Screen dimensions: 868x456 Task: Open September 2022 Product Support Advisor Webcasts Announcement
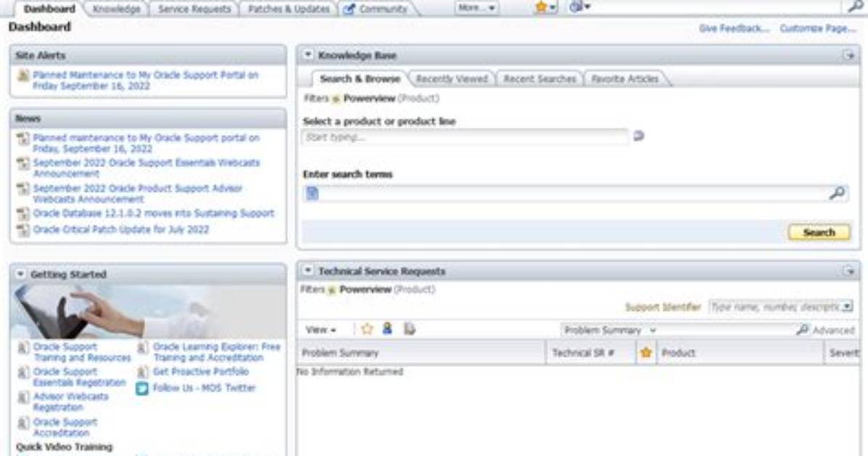137,193
